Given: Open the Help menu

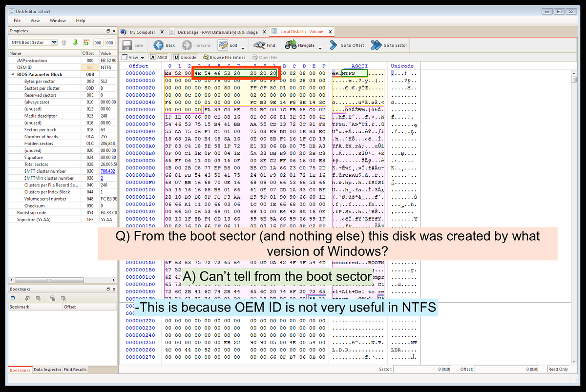Looking at the screenshot, I should (x=81, y=21).
